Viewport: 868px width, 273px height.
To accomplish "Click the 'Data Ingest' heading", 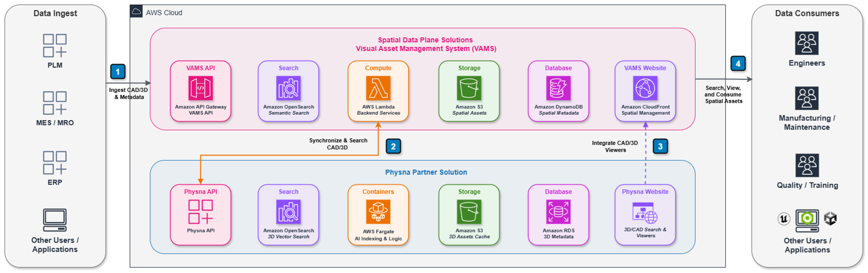I will [55, 13].
